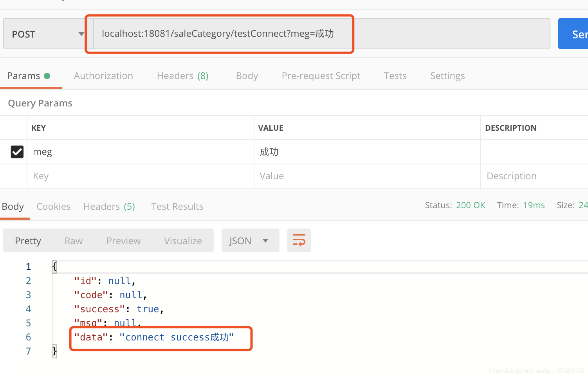This screenshot has width=588, height=378.
Task: Open the Tests tab
Action: tap(395, 76)
